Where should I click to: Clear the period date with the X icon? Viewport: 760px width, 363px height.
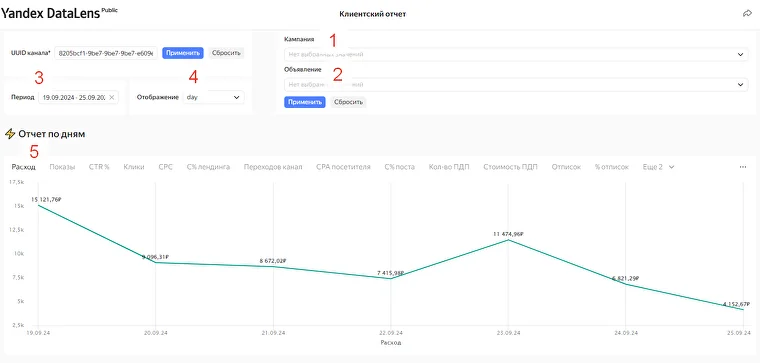click(x=111, y=97)
